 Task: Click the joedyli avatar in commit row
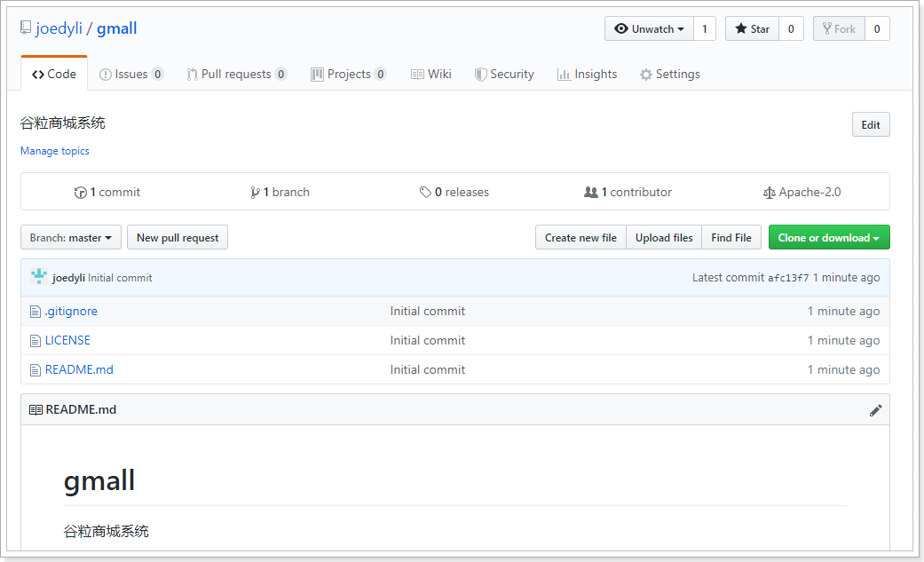[39, 277]
